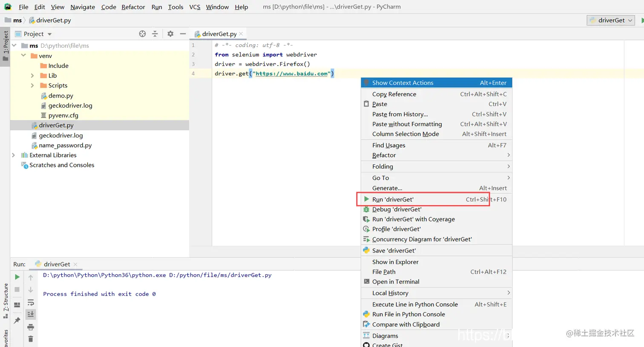This screenshot has width=644, height=347.
Task: Pin the Run tab with pin icon
Action: (17, 320)
